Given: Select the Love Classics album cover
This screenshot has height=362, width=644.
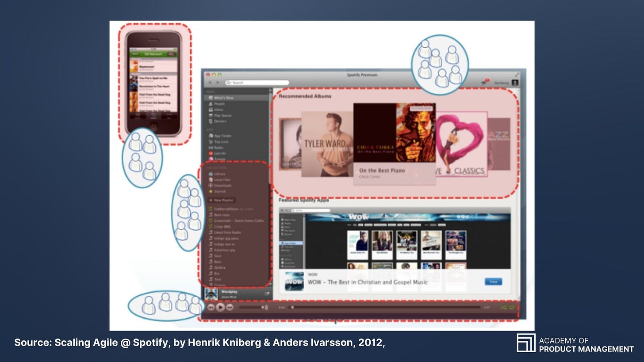Looking at the screenshot, I should pos(461,144).
